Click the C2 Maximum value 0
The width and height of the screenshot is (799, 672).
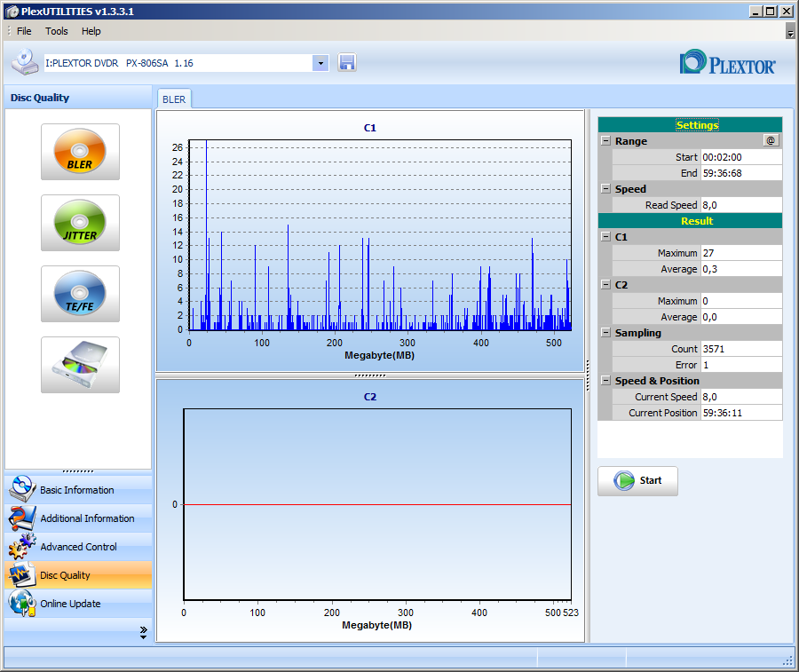click(741, 301)
